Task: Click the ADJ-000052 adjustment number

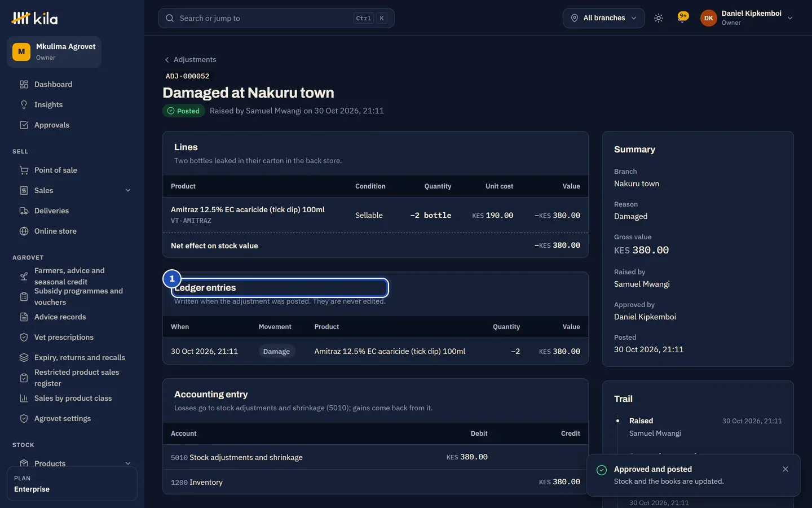Action: click(x=188, y=76)
